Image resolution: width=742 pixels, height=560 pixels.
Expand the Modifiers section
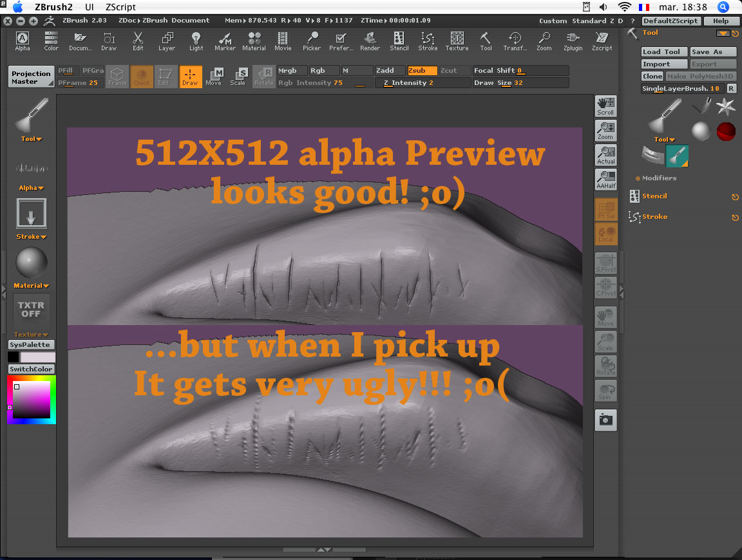coord(658,178)
